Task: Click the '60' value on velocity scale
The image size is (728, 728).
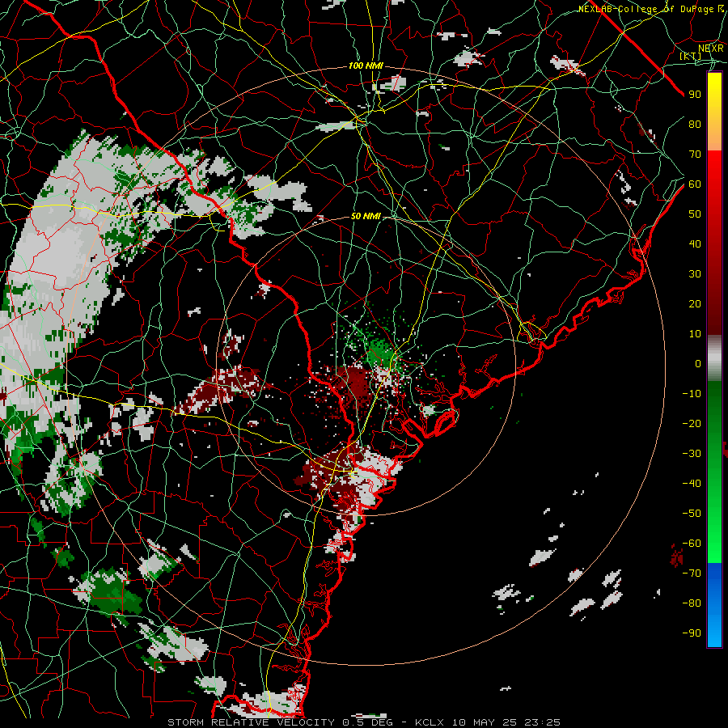Action: (x=695, y=184)
